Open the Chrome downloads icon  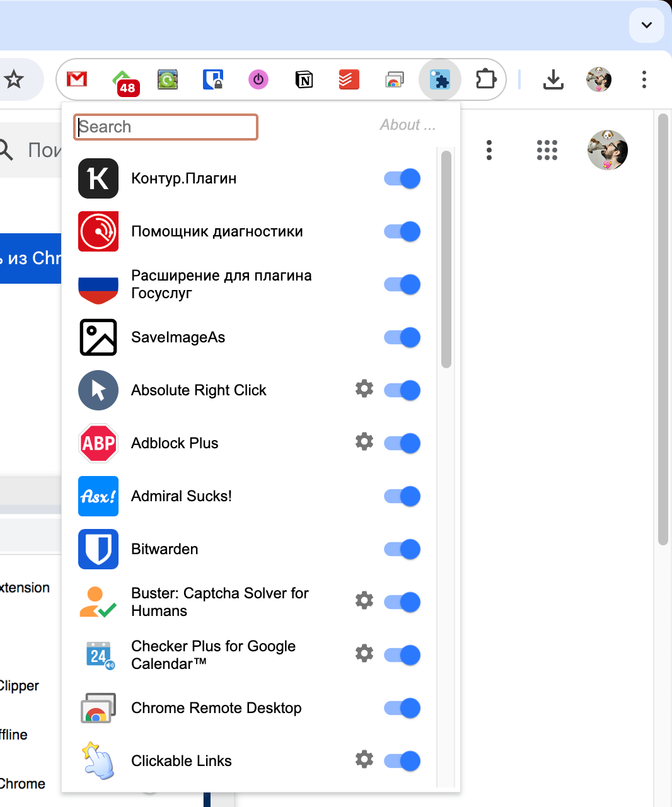pos(553,79)
